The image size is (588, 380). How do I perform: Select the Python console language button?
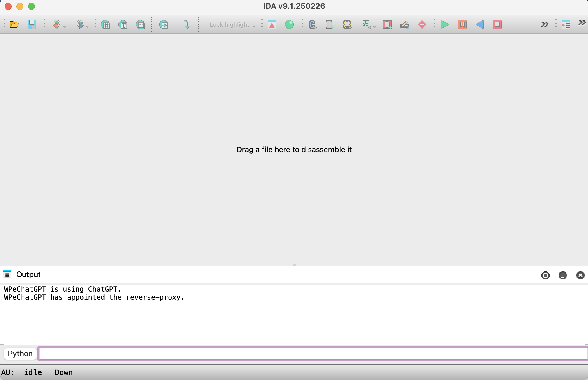pos(20,354)
